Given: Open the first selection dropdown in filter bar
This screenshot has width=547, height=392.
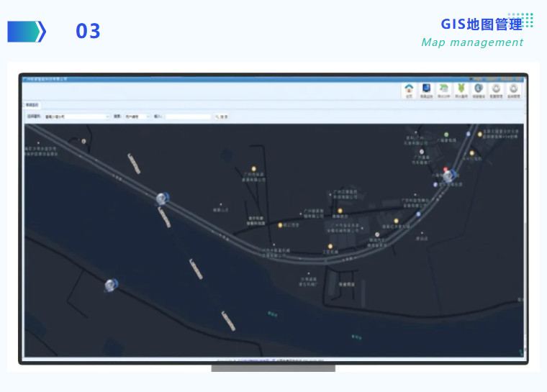Looking at the screenshot, I should pyautogui.click(x=76, y=116).
